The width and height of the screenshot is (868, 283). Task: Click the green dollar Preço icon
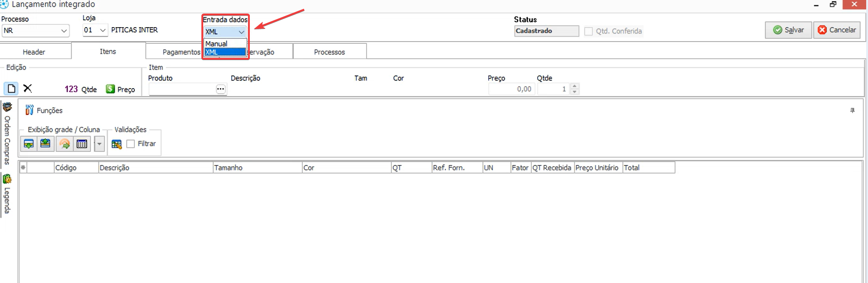[x=110, y=89]
